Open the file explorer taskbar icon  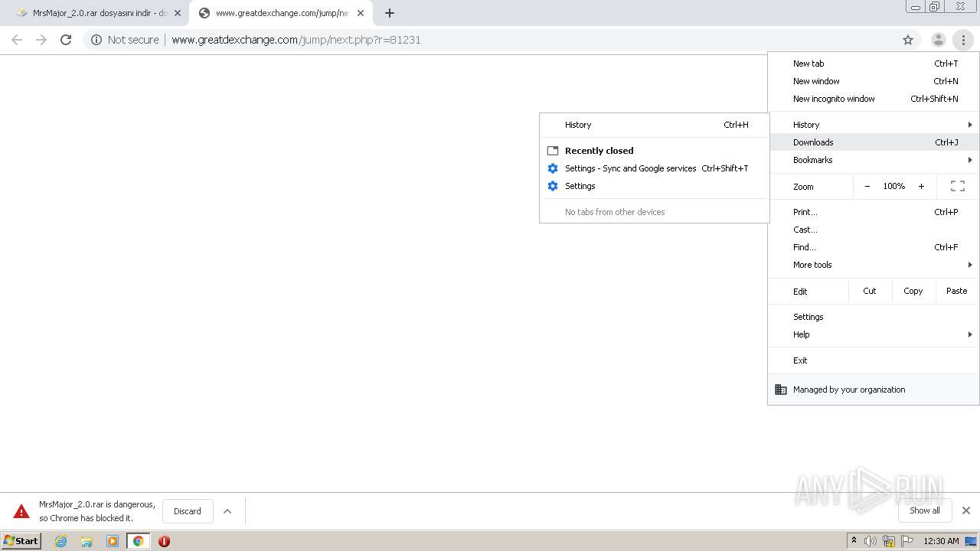click(87, 541)
